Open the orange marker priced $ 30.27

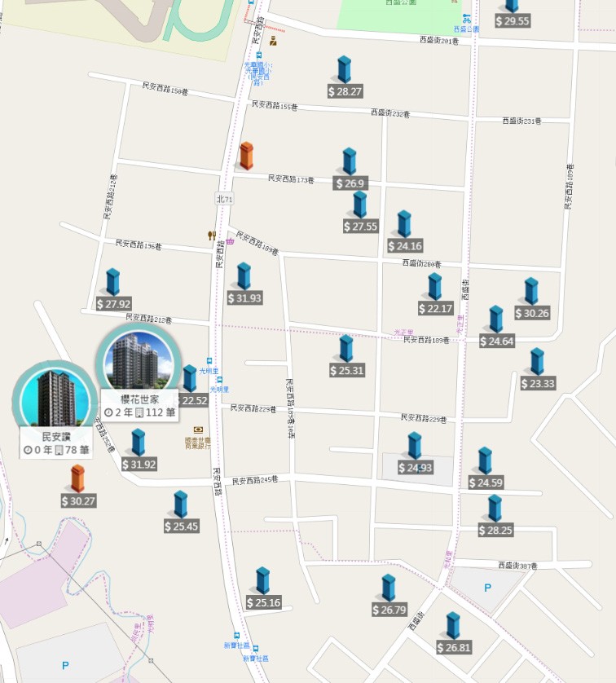click(77, 478)
